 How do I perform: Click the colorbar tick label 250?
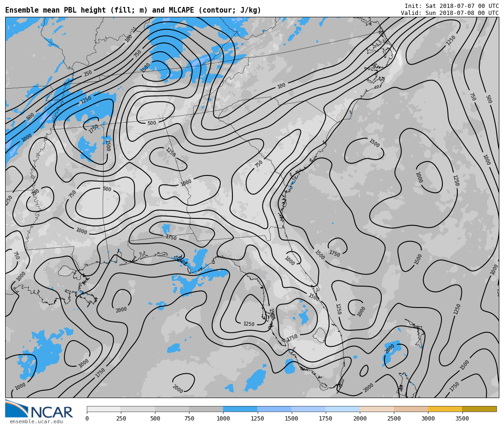tap(121, 418)
